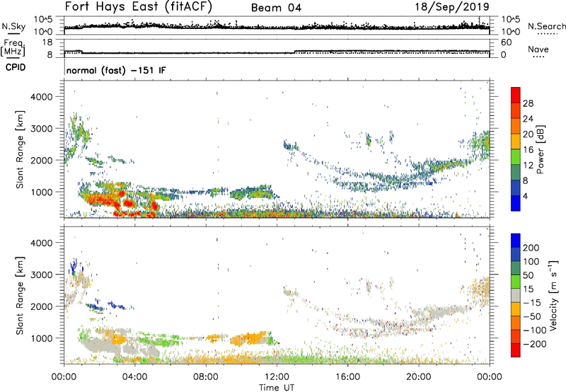The width and height of the screenshot is (566, 392).
Task: Click the 'Velocity [m s-1]' color bar label
Action: tap(553, 295)
